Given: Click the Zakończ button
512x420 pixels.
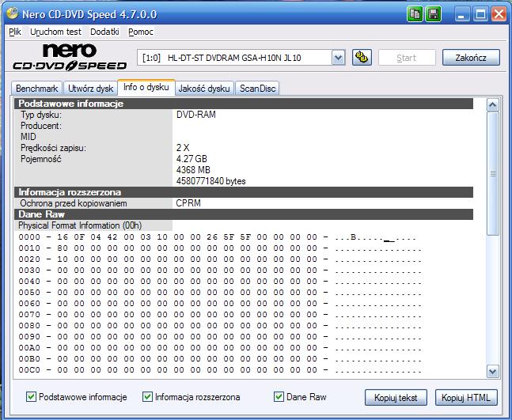Looking at the screenshot, I should [471, 58].
